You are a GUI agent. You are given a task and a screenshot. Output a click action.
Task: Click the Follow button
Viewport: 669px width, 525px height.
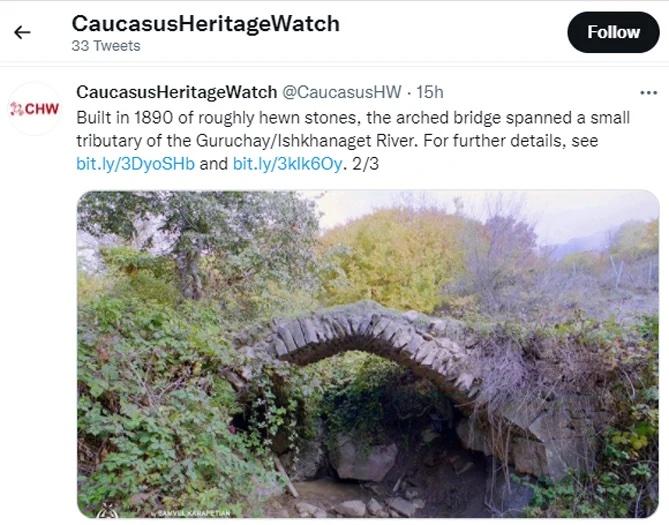pyautogui.click(x=613, y=32)
